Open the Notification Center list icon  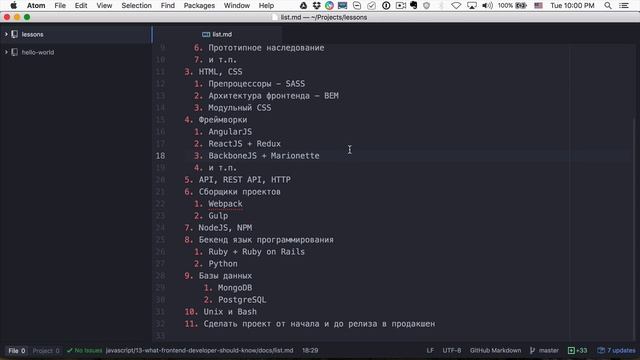pyautogui.click(x=624, y=5)
